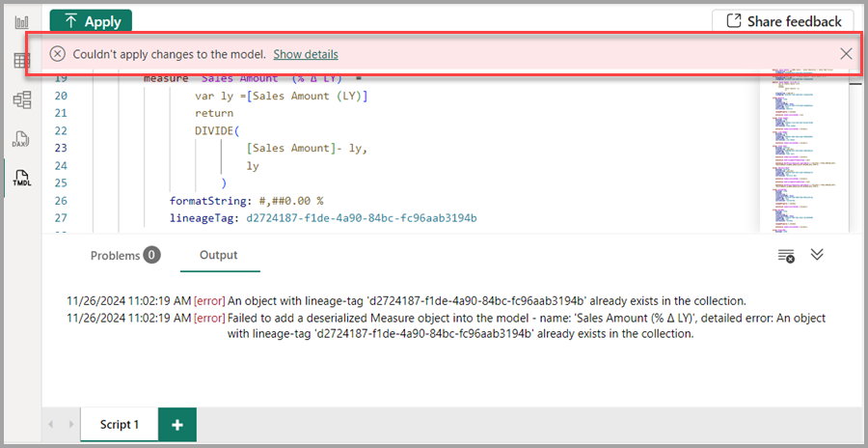Screen dimensions: 868x448
Task: Add a new script with plus button
Action: click(177, 425)
